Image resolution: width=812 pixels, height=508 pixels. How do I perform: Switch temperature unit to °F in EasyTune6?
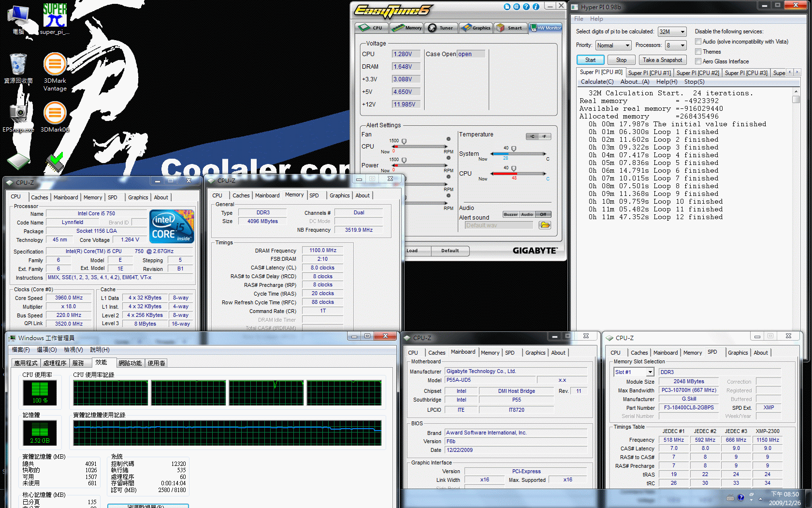(545, 136)
